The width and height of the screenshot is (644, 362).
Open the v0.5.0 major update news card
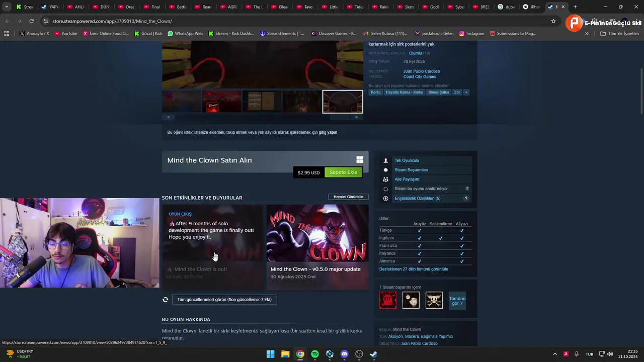click(317, 247)
